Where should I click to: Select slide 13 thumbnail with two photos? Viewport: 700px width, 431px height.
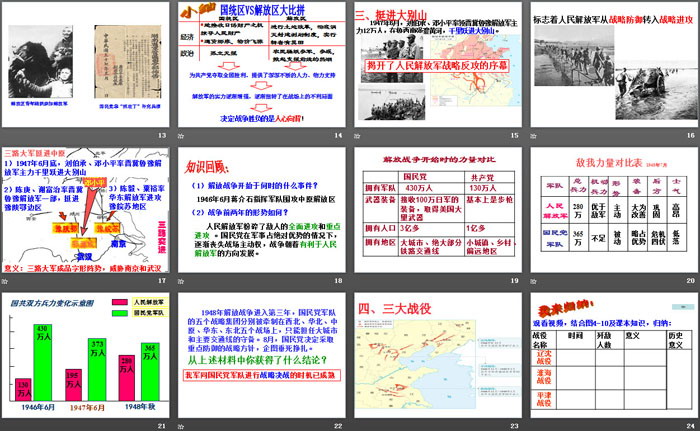(85, 65)
